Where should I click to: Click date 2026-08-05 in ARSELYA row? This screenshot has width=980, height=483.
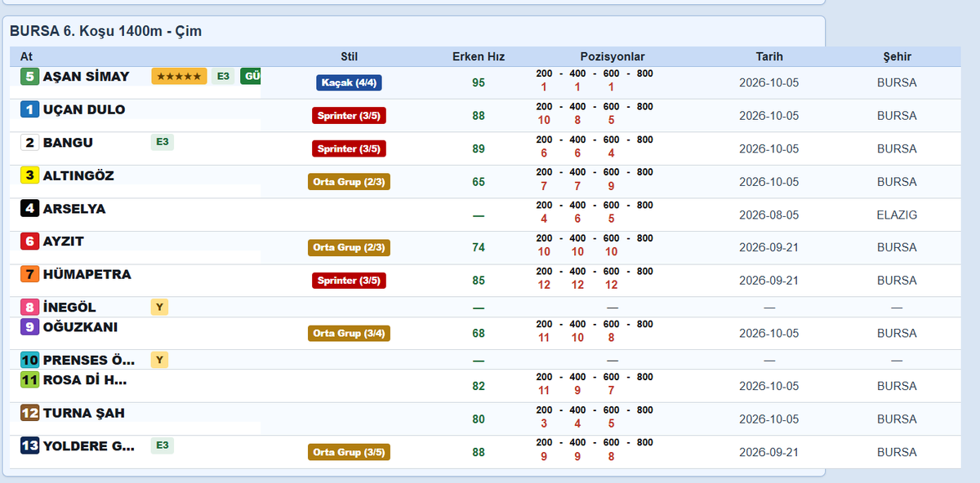click(x=769, y=215)
